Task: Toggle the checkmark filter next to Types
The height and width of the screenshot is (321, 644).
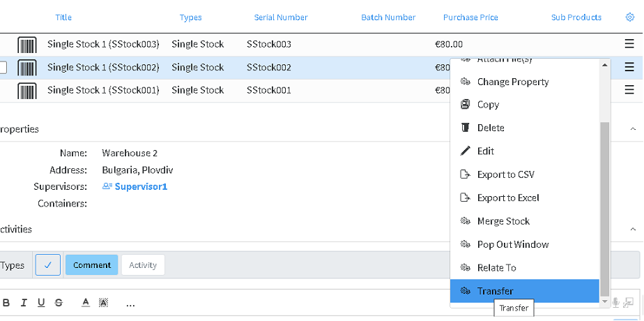Action: pyautogui.click(x=48, y=265)
